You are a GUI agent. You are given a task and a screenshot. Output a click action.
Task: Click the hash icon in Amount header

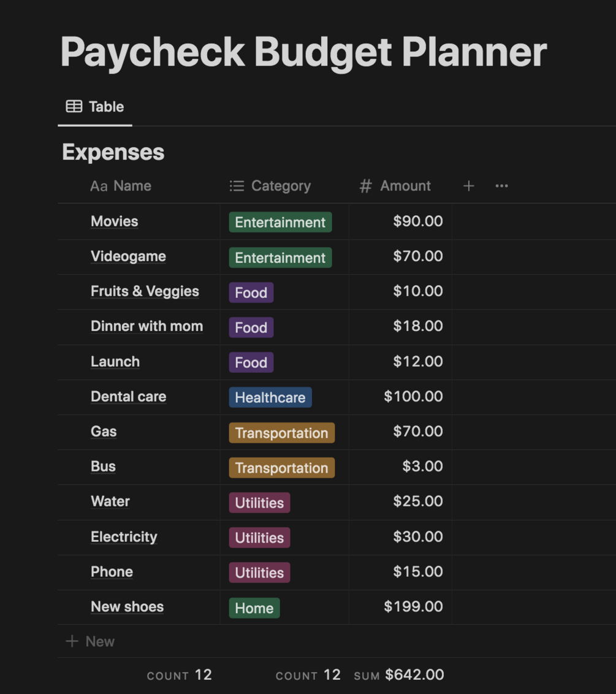pos(365,186)
